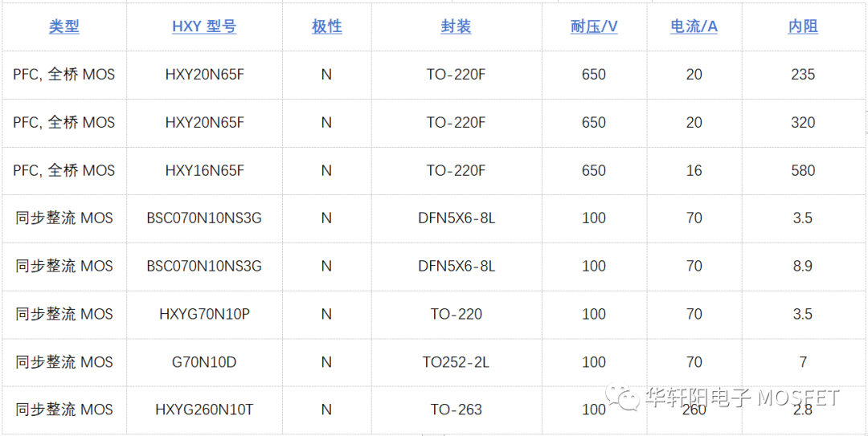Select the TO-220 package cell
Viewport: 868px width, 436px height.
pos(457,314)
